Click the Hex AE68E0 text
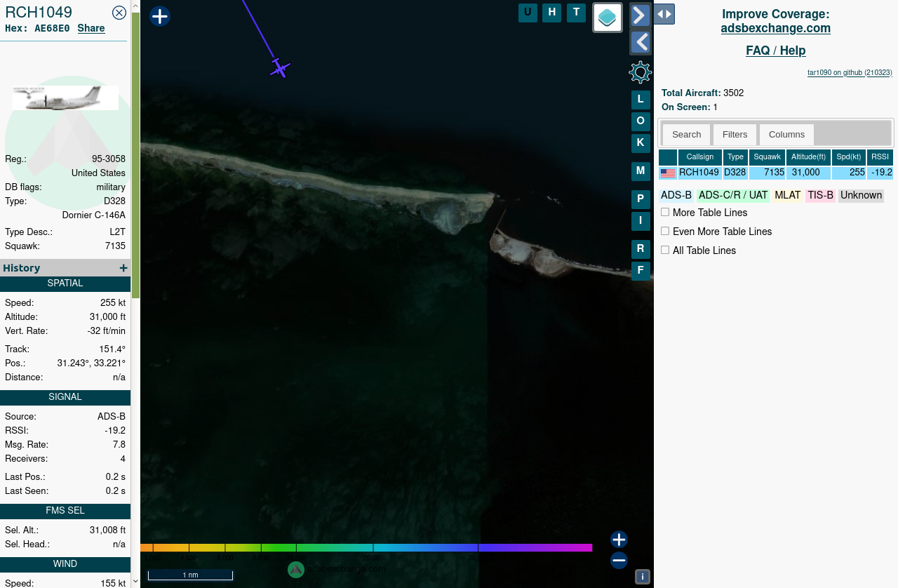The image size is (898, 588). (x=37, y=29)
